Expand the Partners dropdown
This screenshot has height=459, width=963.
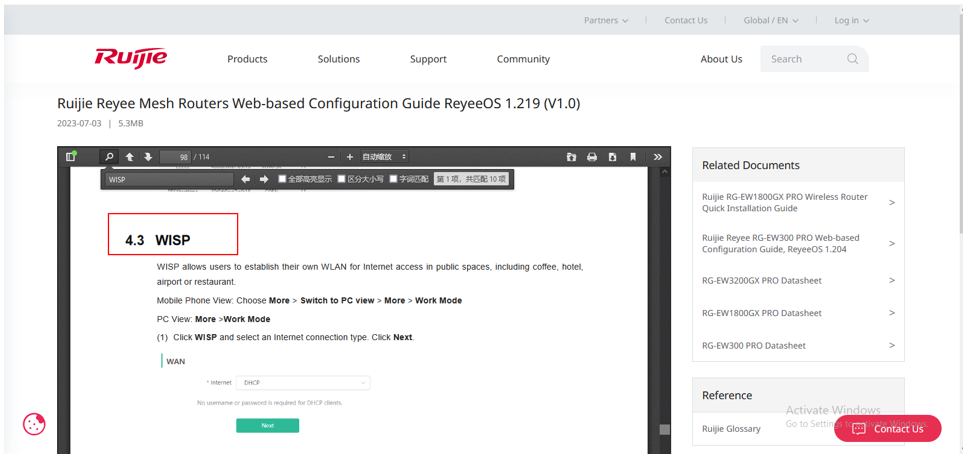(x=606, y=20)
